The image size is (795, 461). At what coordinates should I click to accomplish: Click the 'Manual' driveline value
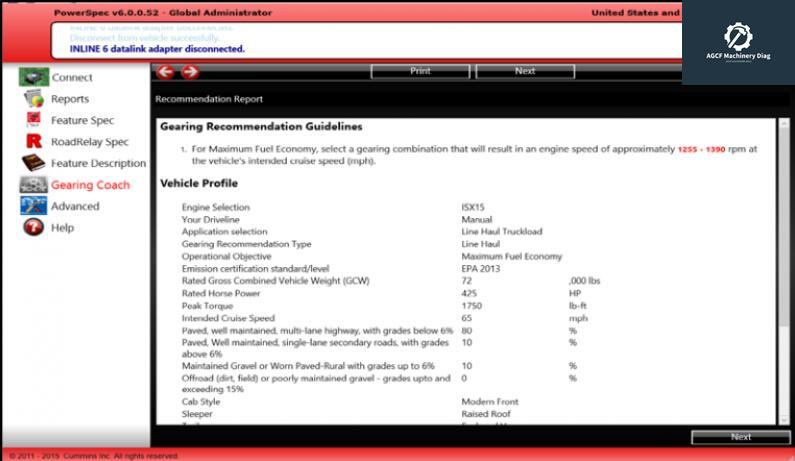point(477,220)
